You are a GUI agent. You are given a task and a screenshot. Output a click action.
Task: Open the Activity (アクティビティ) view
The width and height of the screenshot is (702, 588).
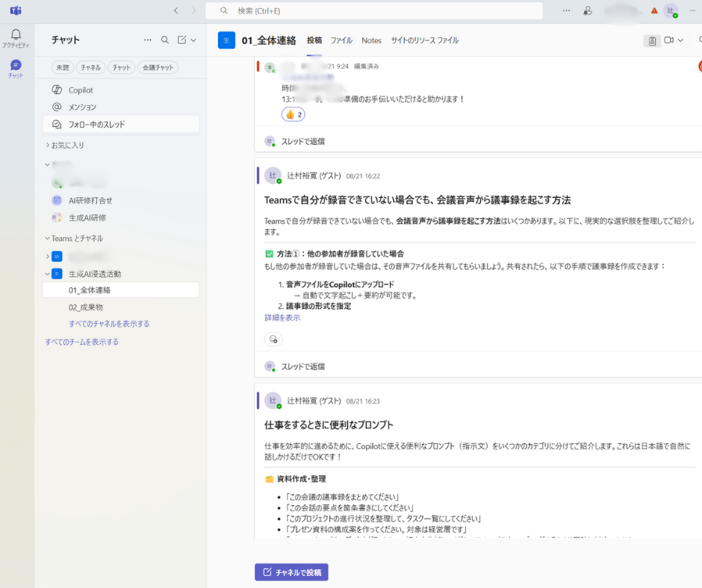click(x=16, y=39)
